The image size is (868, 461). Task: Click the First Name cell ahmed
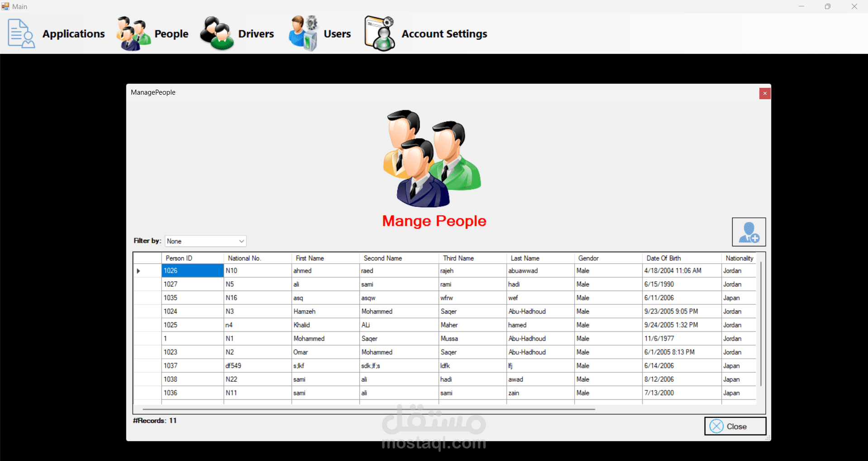tap(326, 271)
